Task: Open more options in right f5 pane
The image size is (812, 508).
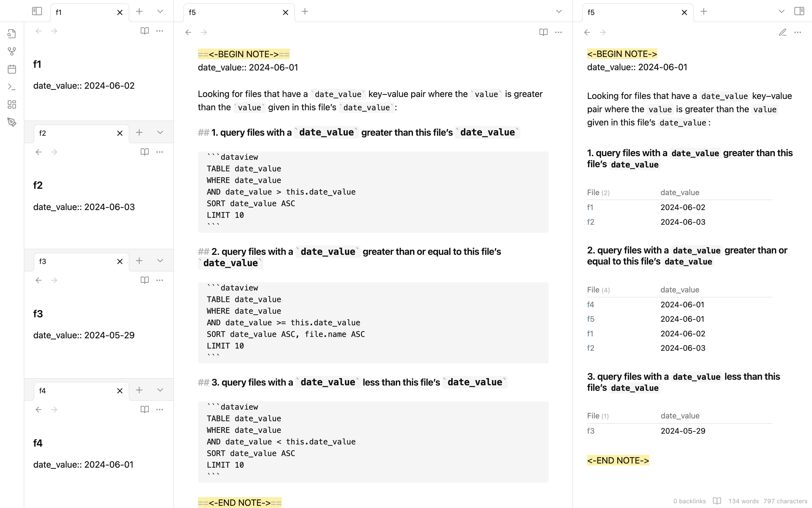Action: click(x=798, y=32)
